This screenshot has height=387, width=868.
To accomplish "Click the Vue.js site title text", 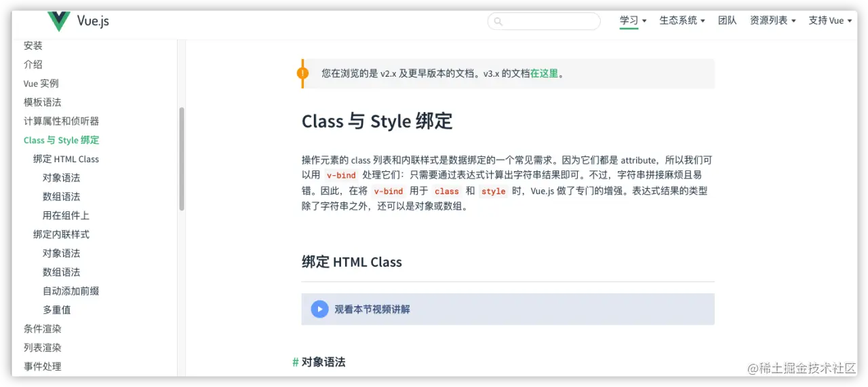I will [93, 21].
